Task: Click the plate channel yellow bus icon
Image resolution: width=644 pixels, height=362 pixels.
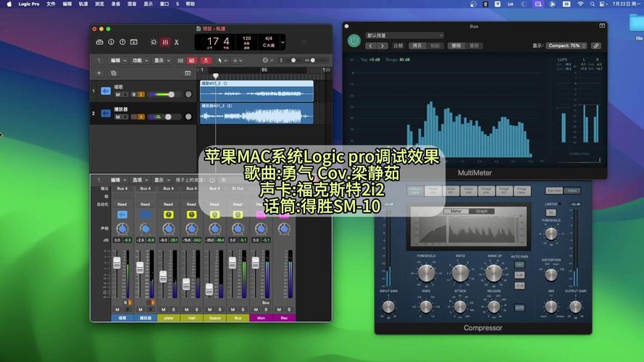Action: 168,214
